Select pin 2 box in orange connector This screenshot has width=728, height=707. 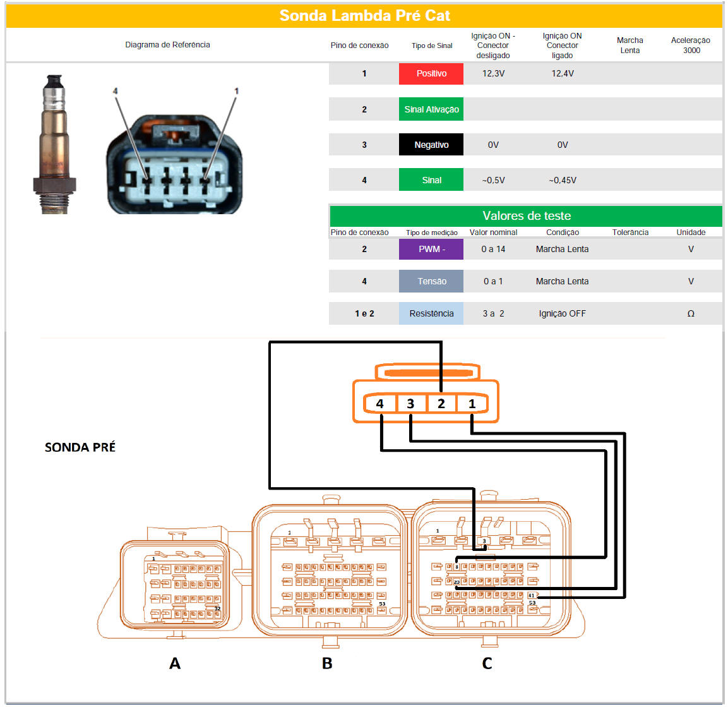click(x=441, y=404)
